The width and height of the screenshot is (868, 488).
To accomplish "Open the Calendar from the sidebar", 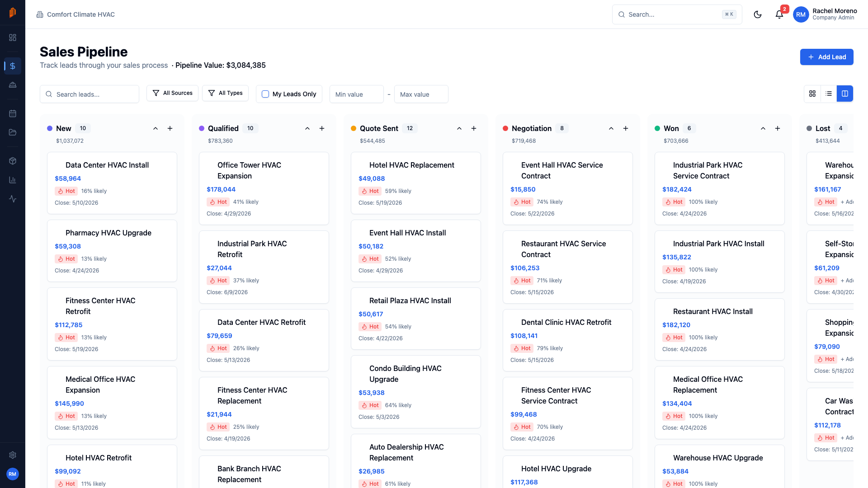I will click(x=13, y=113).
